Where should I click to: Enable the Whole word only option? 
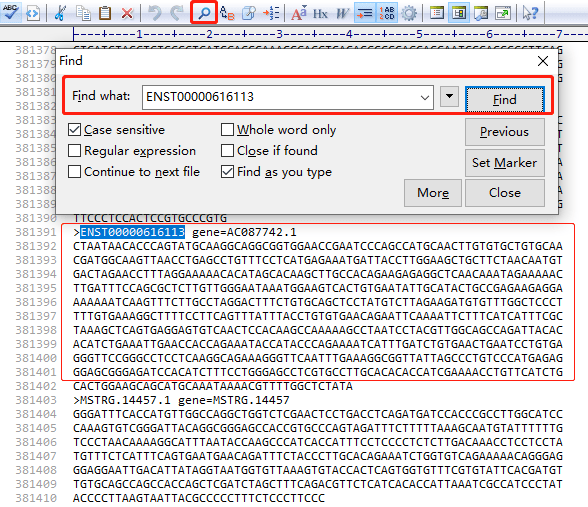click(x=227, y=130)
